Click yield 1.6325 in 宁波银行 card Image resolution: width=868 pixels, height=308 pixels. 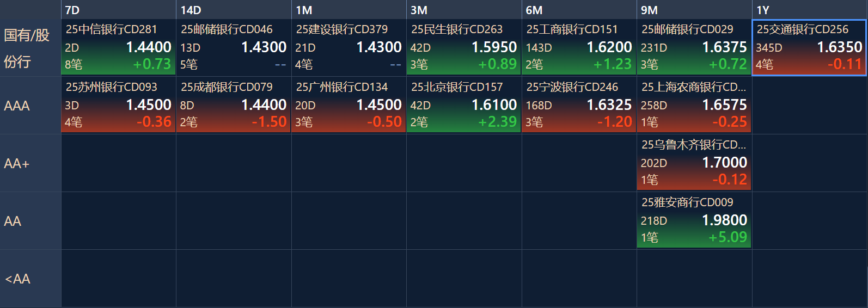[x=609, y=105]
